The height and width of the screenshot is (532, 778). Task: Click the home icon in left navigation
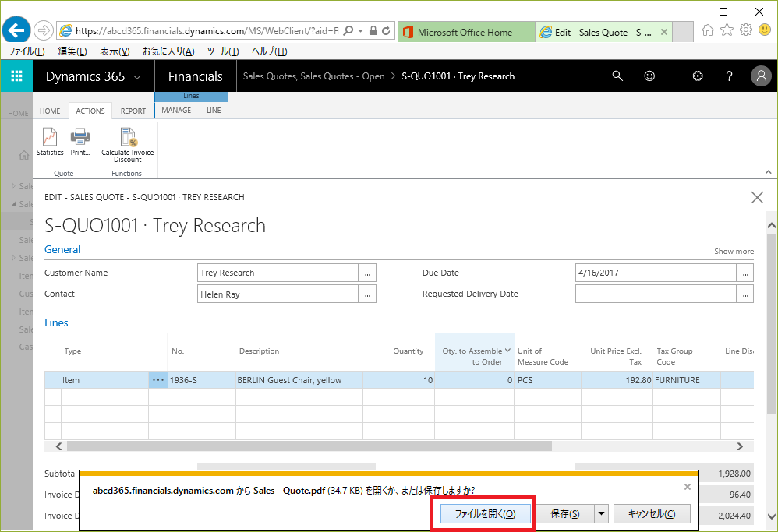[x=24, y=155]
